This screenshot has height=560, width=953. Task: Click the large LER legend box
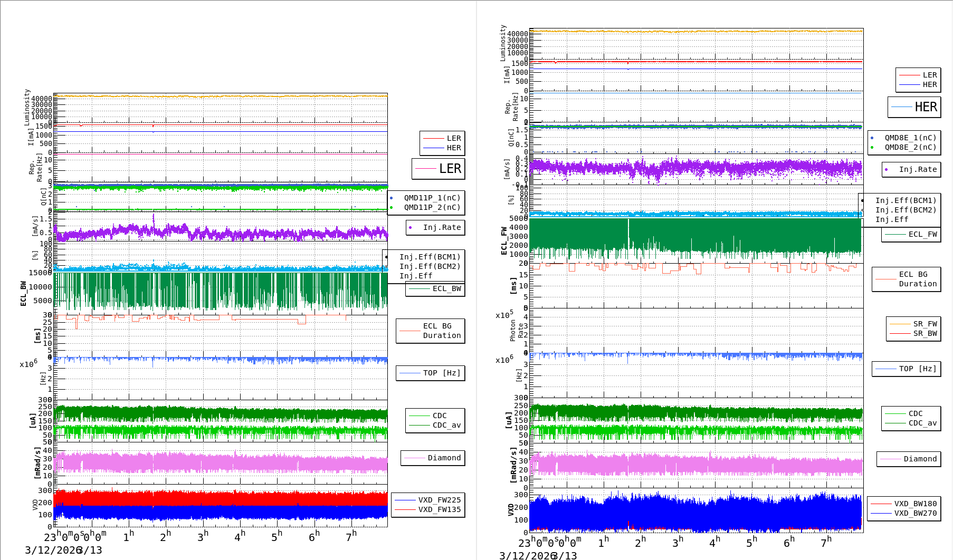[x=439, y=169]
